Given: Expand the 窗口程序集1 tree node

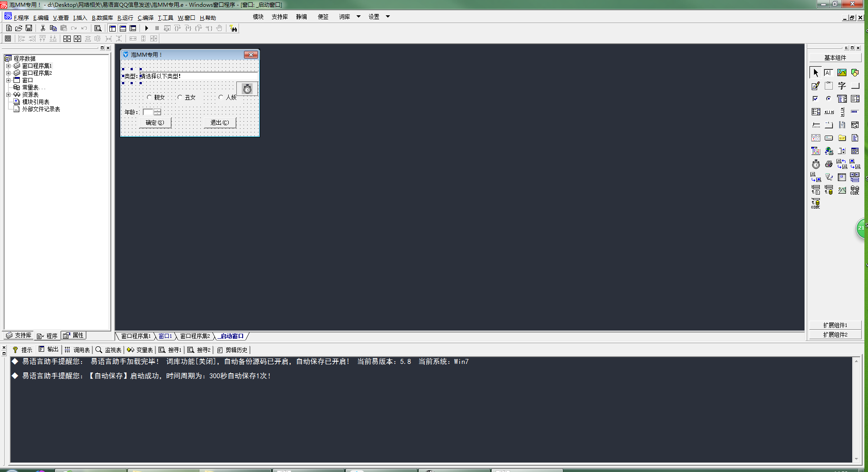Looking at the screenshot, I should (8, 66).
